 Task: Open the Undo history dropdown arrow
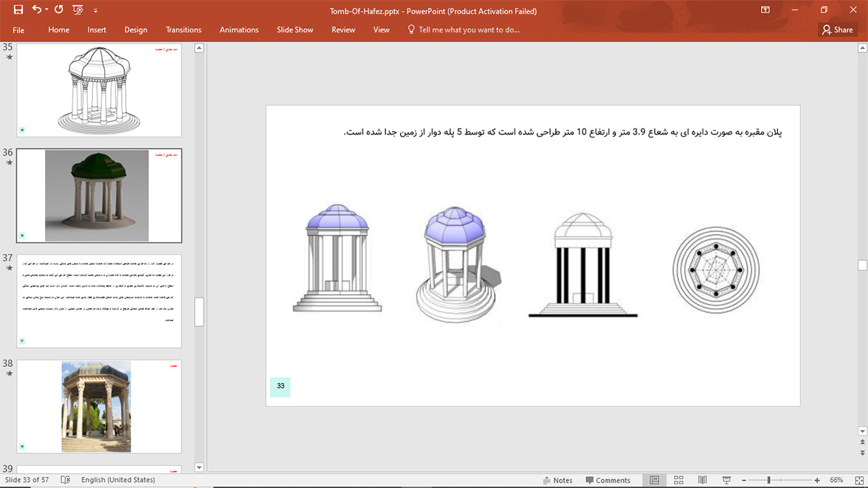tap(46, 10)
